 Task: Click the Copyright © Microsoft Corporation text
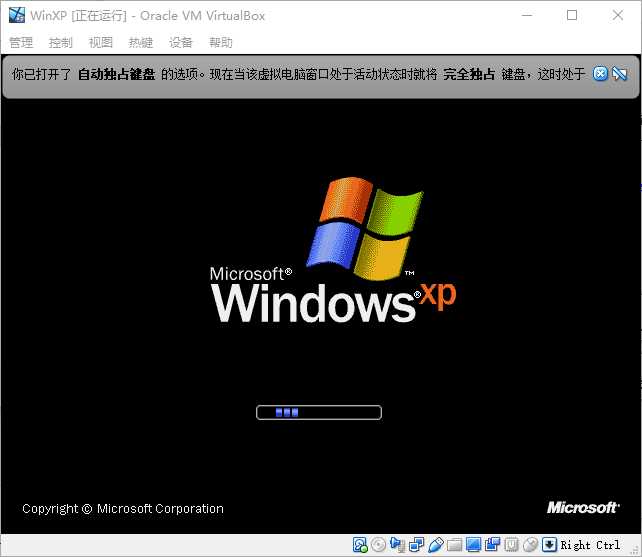click(123, 509)
